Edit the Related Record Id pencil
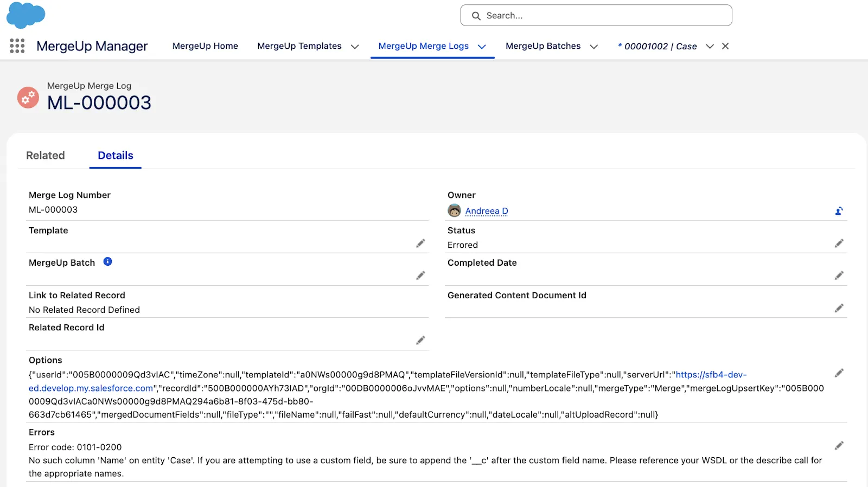Viewport: 868px width, 487px height. point(420,341)
